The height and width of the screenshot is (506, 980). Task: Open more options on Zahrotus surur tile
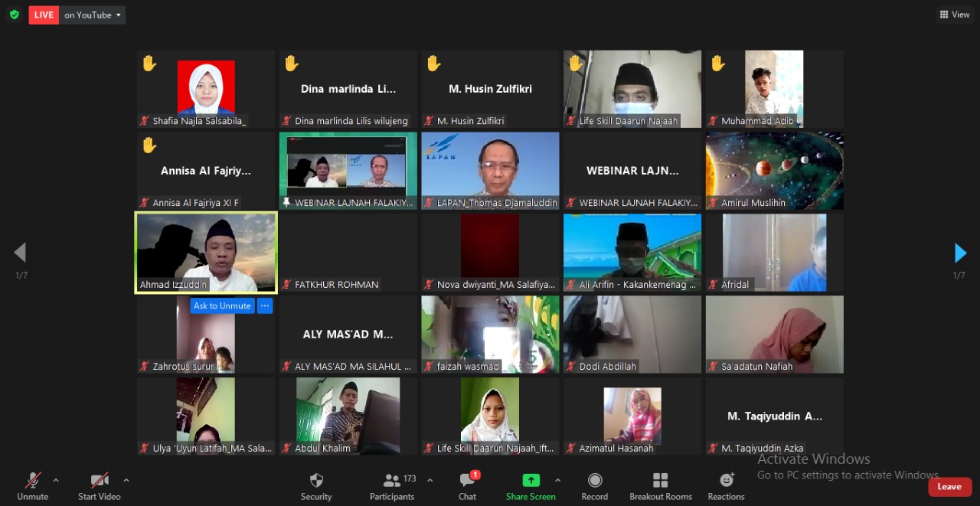(264, 305)
